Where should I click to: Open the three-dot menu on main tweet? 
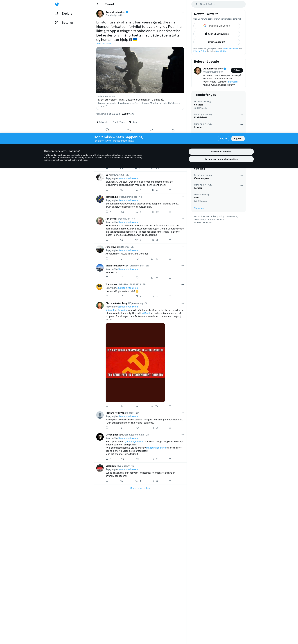coord(183,12)
